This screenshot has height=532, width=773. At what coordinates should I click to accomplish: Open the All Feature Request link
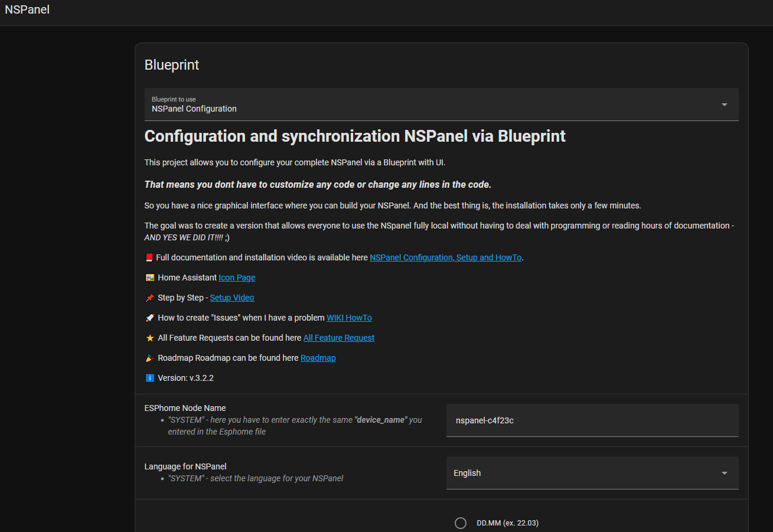pyautogui.click(x=338, y=338)
